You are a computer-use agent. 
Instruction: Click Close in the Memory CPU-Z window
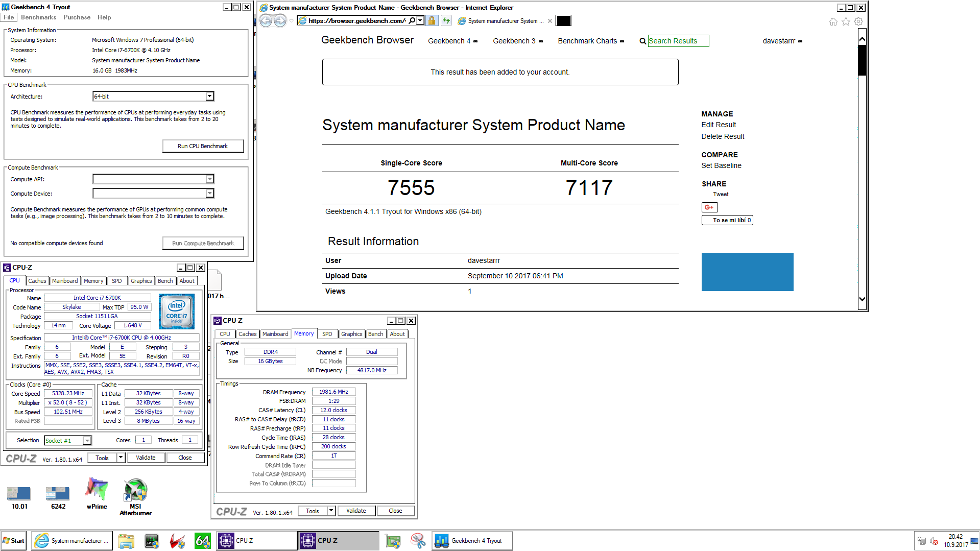click(x=395, y=511)
